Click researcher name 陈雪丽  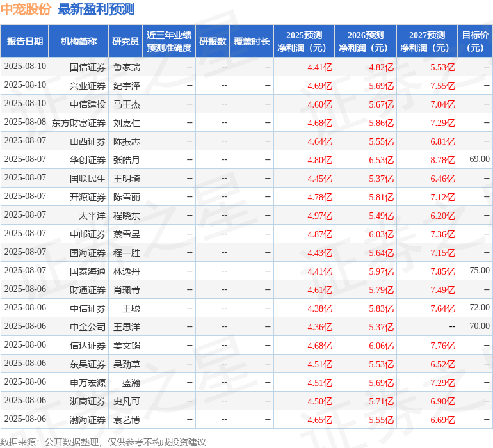point(126,197)
